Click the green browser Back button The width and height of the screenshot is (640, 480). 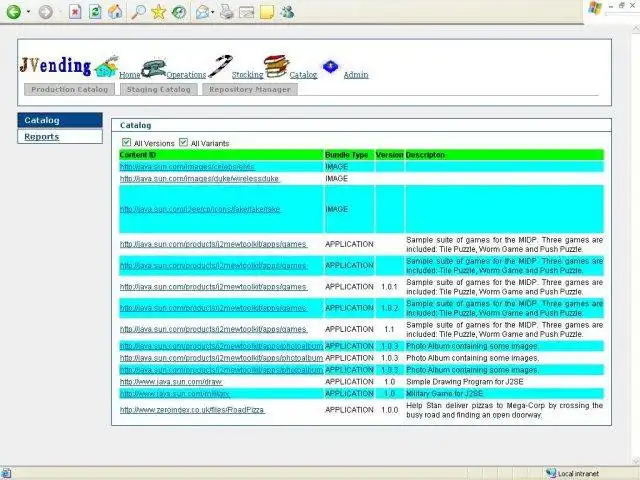click(13, 12)
